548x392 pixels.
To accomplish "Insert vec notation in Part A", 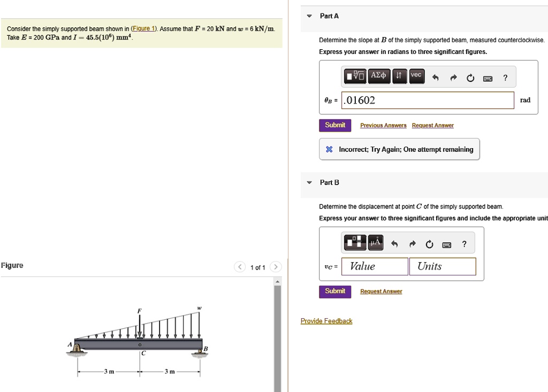I will coord(416,76).
